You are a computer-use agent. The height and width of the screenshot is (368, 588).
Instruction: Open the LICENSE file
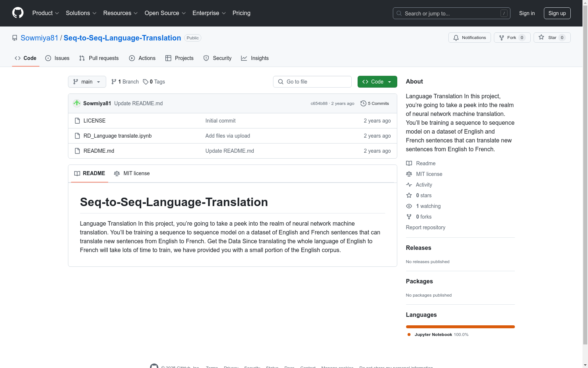(94, 121)
